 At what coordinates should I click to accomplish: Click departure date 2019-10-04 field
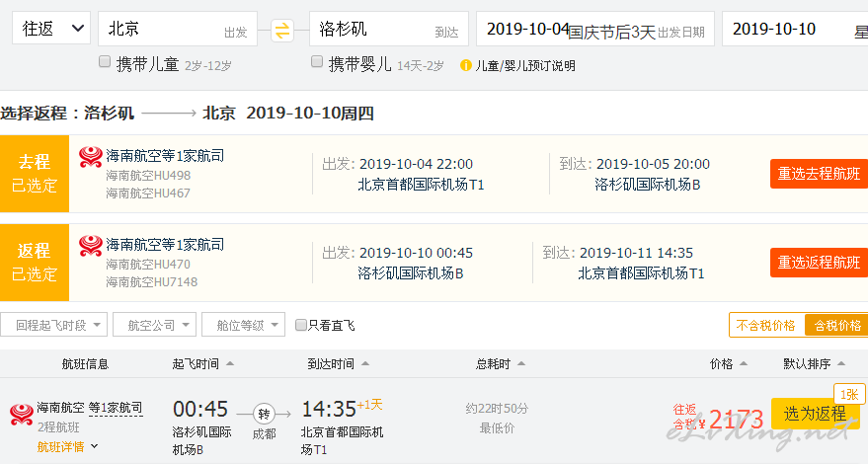(595, 29)
